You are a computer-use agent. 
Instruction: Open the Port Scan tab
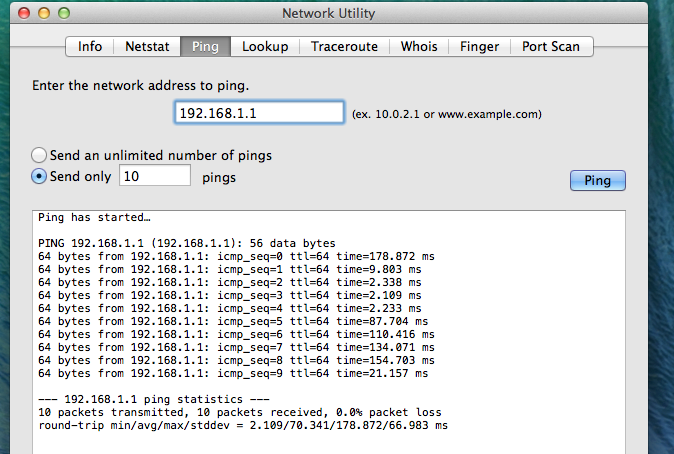551,46
